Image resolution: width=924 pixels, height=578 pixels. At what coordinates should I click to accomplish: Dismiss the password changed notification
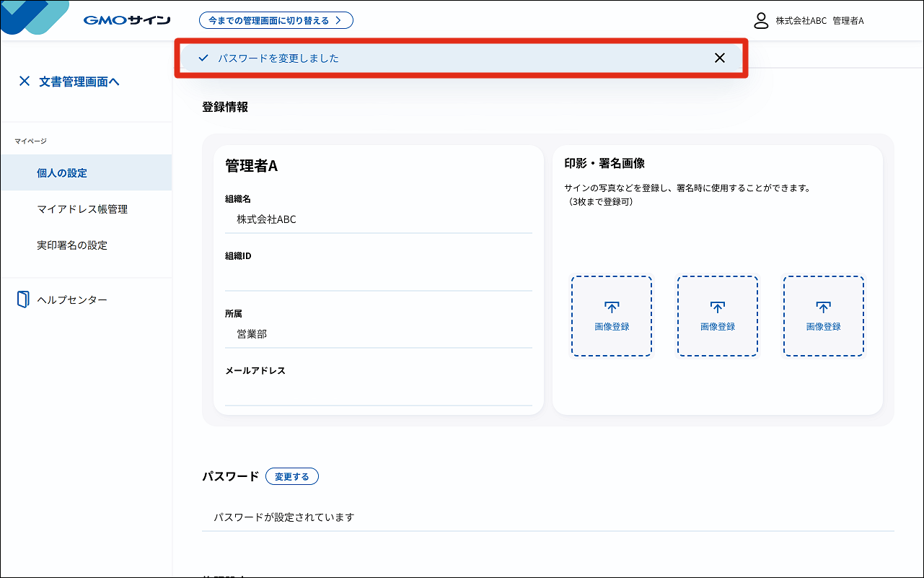[719, 58]
